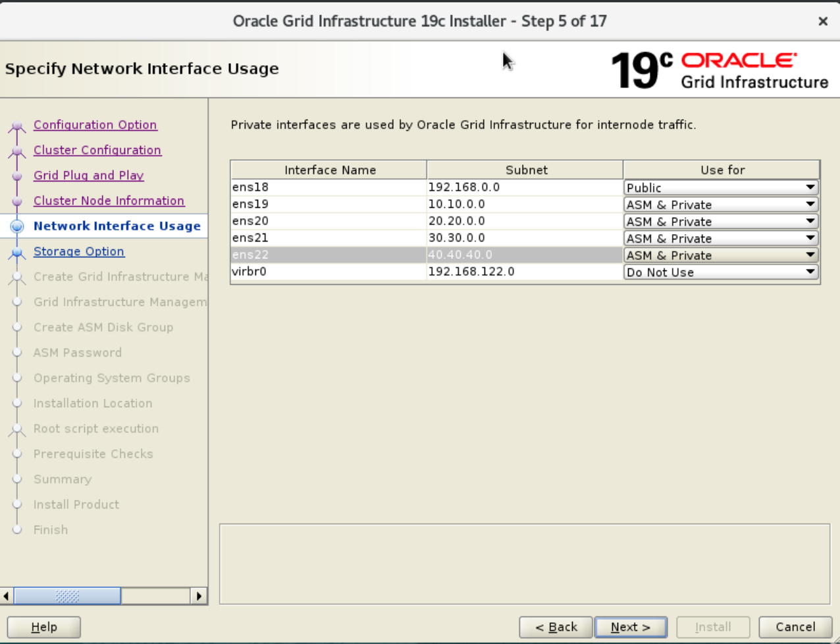840x644 pixels.
Task: Click the 40.40.40.0 subnet cell
Action: [x=525, y=255]
